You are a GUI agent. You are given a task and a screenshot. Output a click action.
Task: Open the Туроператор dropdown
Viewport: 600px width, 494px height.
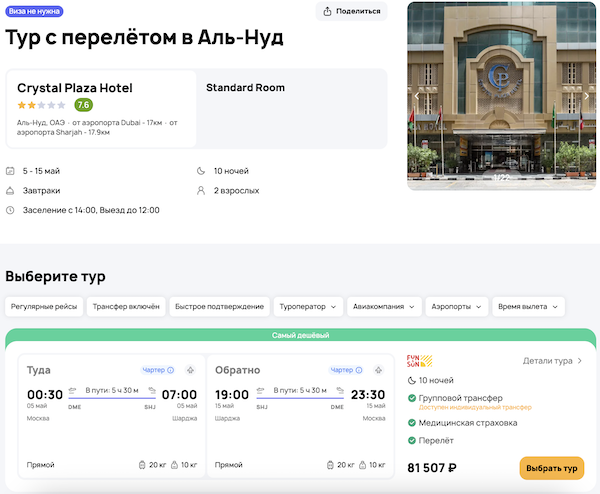tap(308, 306)
